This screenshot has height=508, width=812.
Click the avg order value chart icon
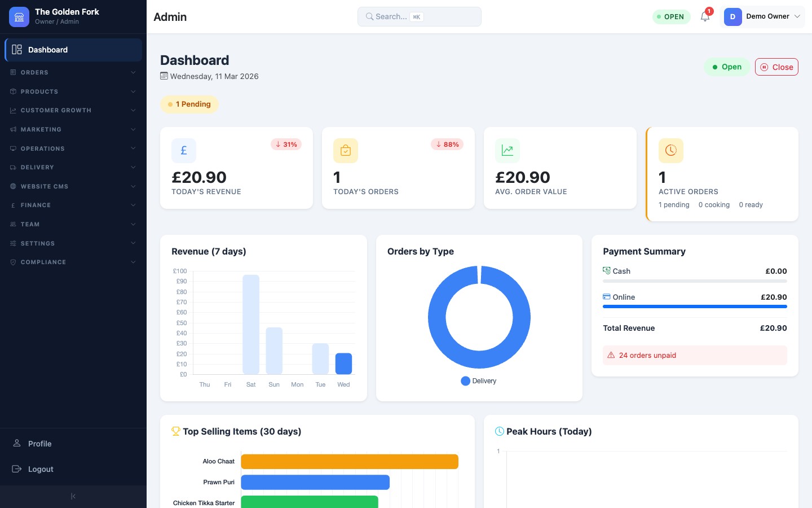(507, 150)
